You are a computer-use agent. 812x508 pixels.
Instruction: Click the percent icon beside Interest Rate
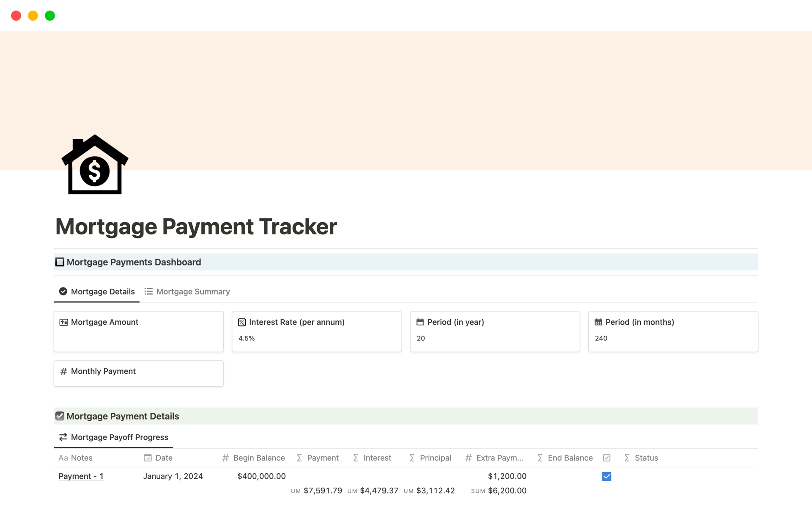[241, 322]
